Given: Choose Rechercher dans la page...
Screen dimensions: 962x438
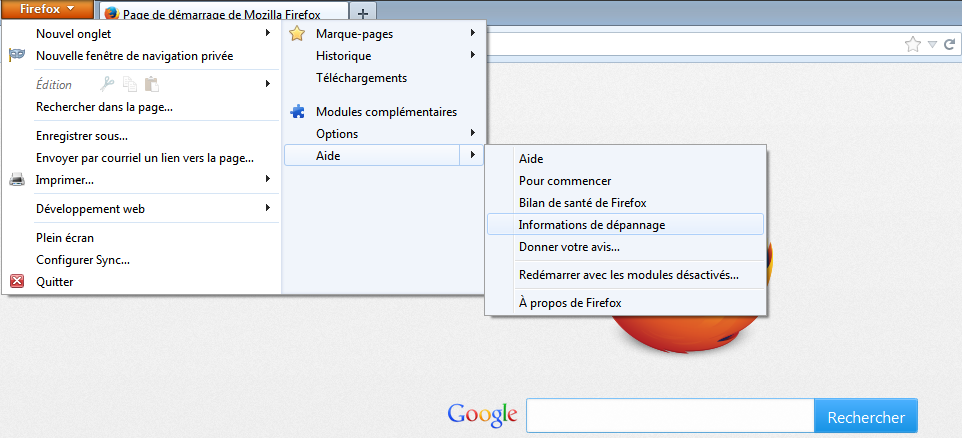Looking at the screenshot, I should coord(104,107).
